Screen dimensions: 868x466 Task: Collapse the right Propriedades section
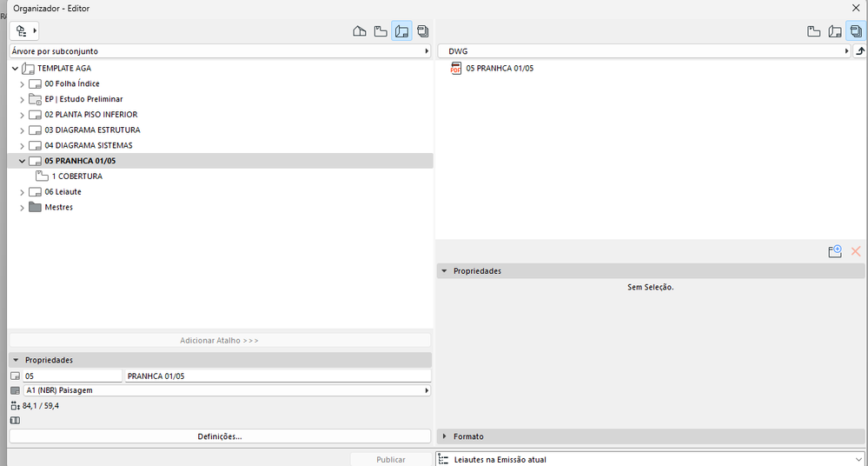[444, 271]
